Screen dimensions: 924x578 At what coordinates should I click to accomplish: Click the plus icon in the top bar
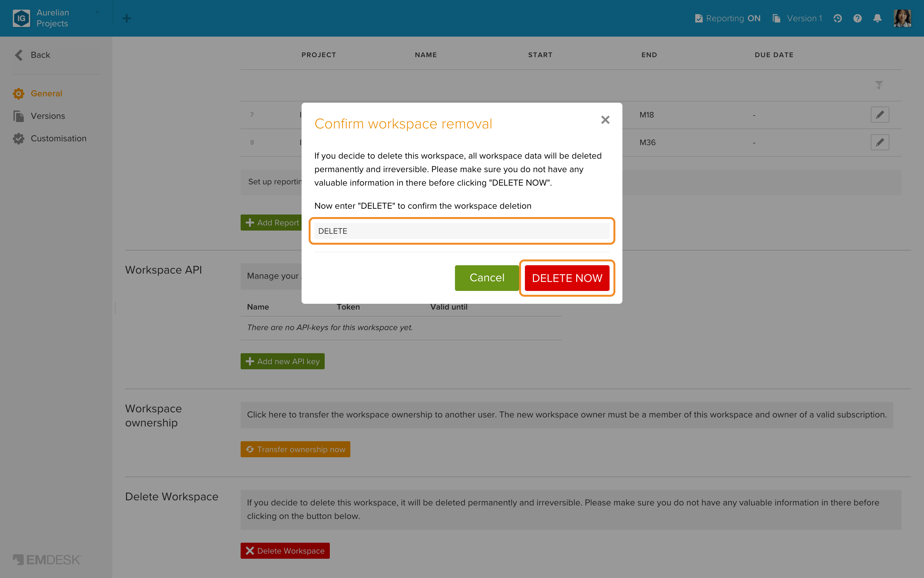point(127,18)
